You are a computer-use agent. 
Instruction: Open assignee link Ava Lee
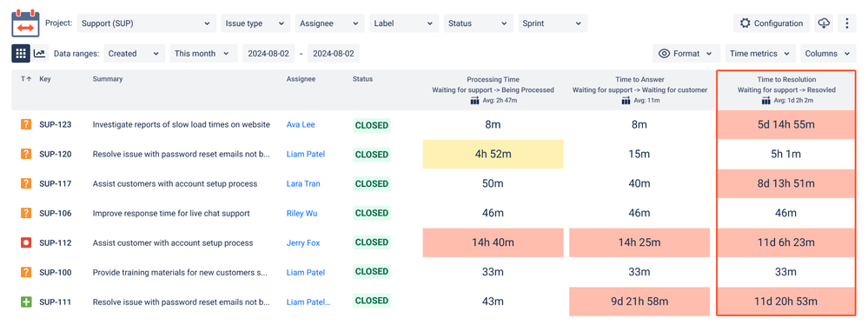(301, 124)
